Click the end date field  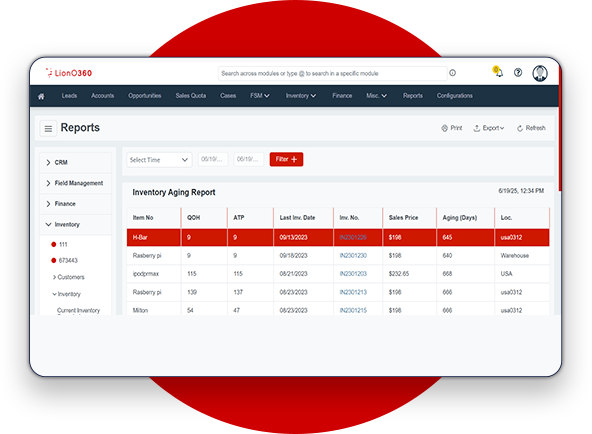click(x=249, y=159)
